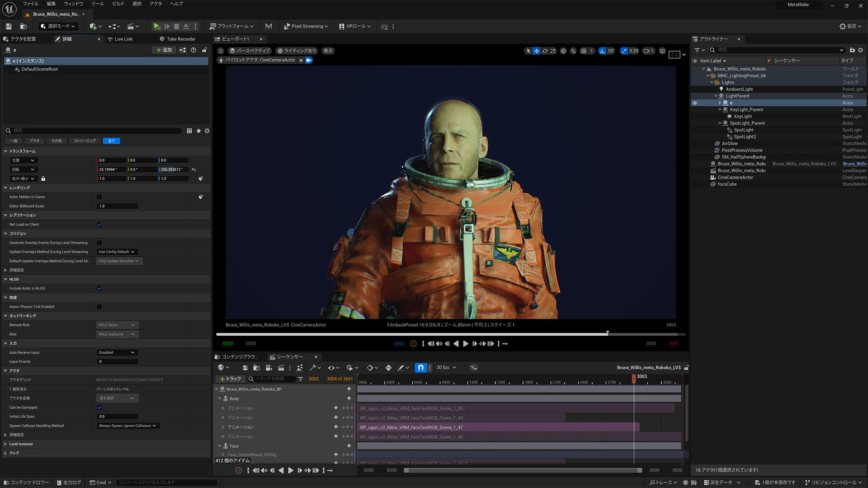Open the ビルド menu

pos(118,4)
